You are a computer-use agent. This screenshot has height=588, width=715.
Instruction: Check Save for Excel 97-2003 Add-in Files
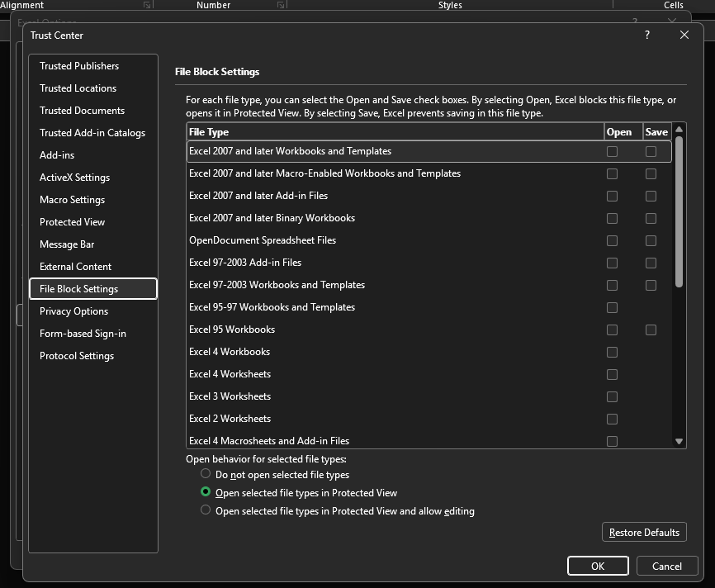[651, 263]
